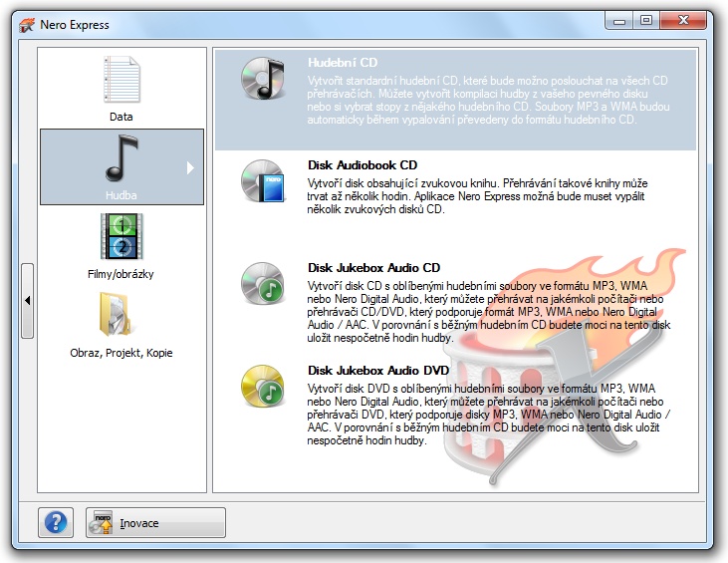Maximize the Nero Express window
The height and width of the screenshot is (563, 728).
[x=645, y=21]
